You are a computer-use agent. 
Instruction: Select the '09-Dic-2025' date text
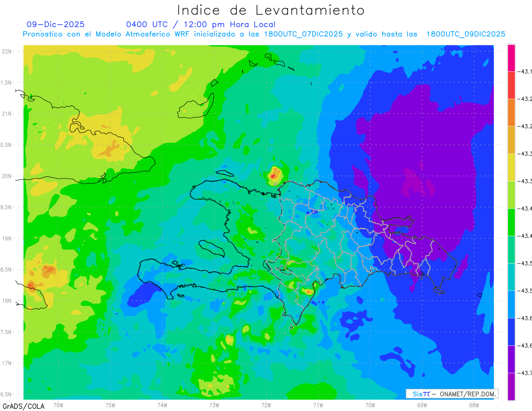click(x=56, y=24)
